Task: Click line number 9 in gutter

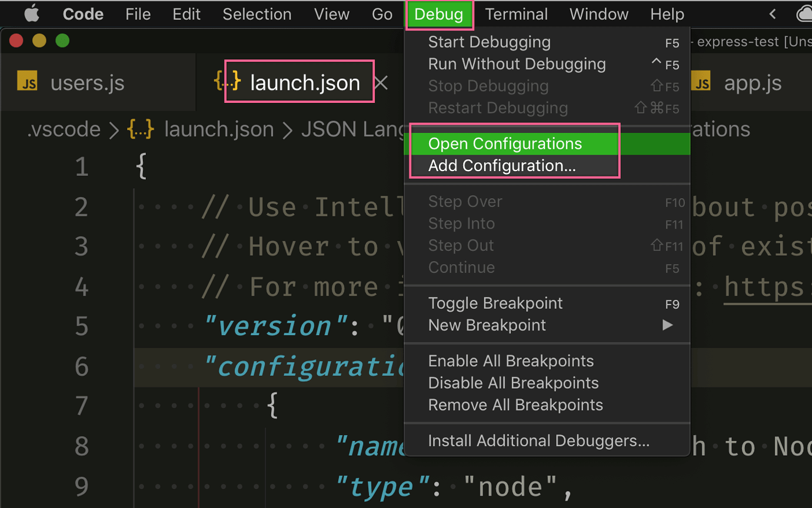Action: [81, 487]
